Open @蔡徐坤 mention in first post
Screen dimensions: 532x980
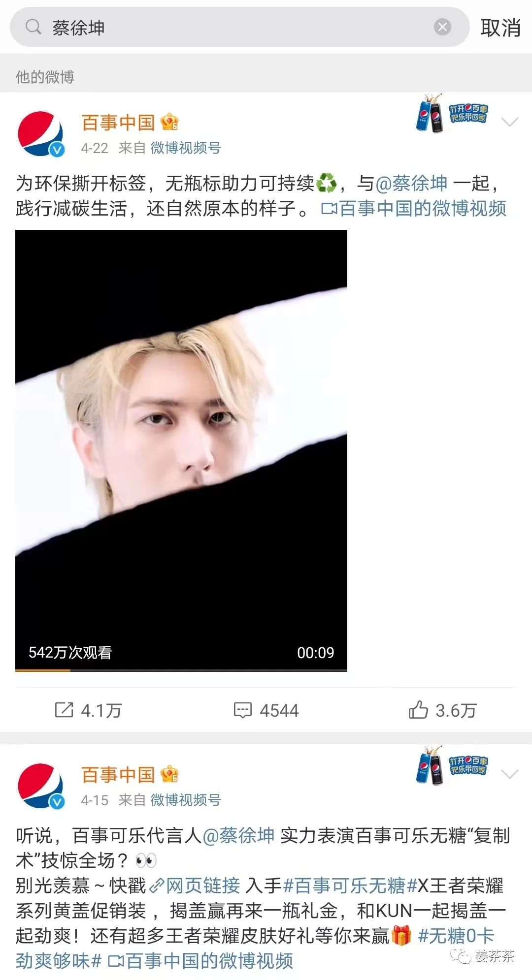(x=412, y=183)
